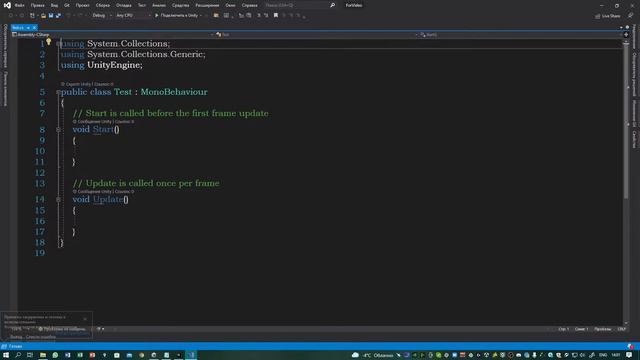Click the Unity message CodeLens above Update

[x=104, y=191]
